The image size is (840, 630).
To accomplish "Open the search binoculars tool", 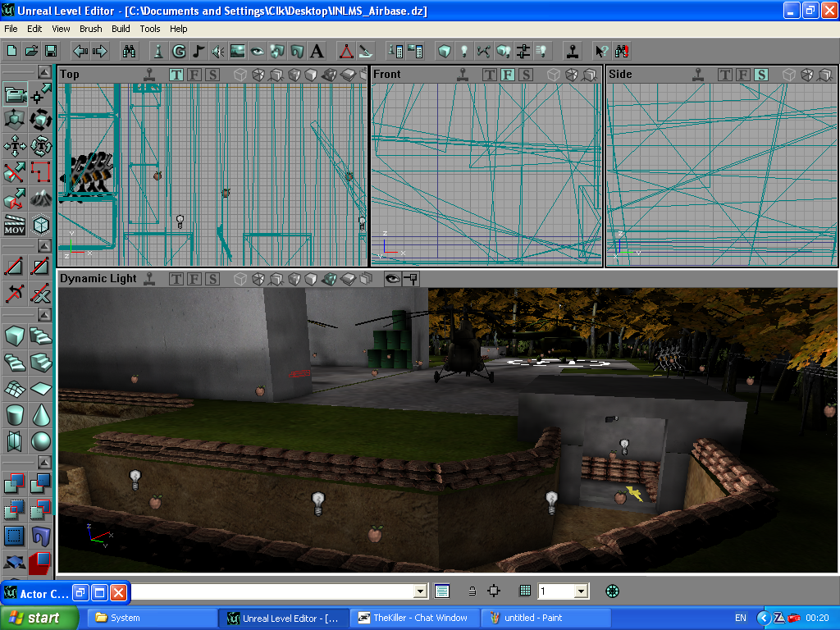I will point(130,51).
